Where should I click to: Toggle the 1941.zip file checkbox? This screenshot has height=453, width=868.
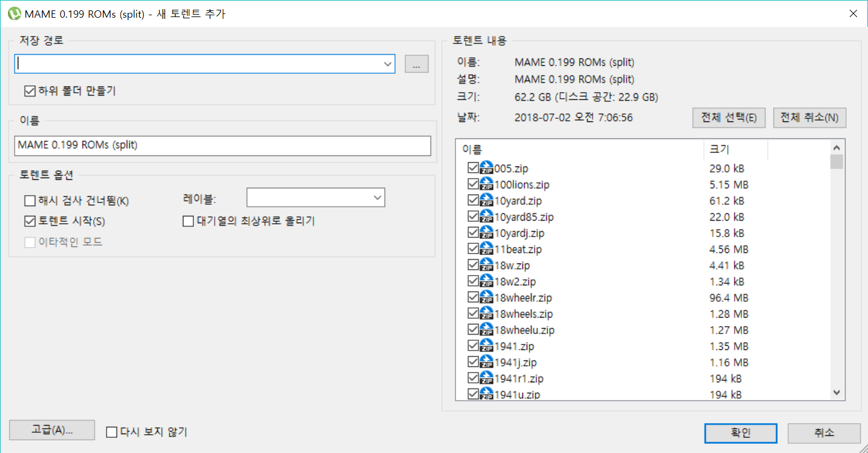click(x=473, y=346)
